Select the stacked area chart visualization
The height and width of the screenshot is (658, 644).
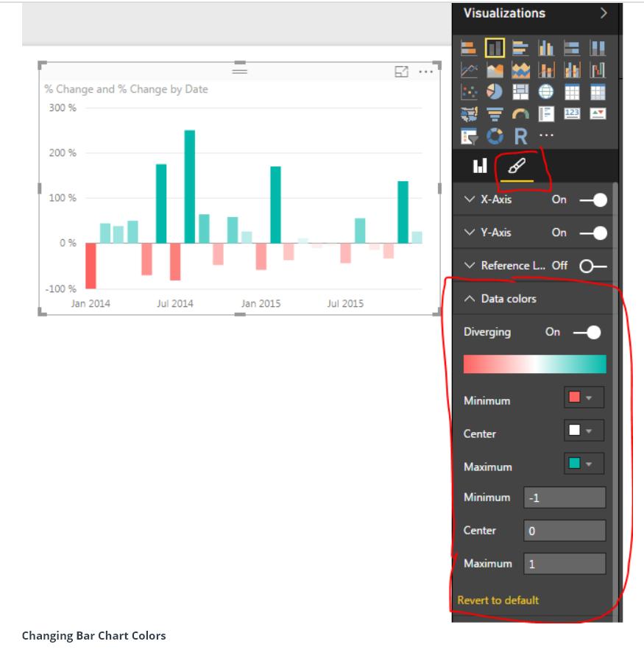(520, 70)
